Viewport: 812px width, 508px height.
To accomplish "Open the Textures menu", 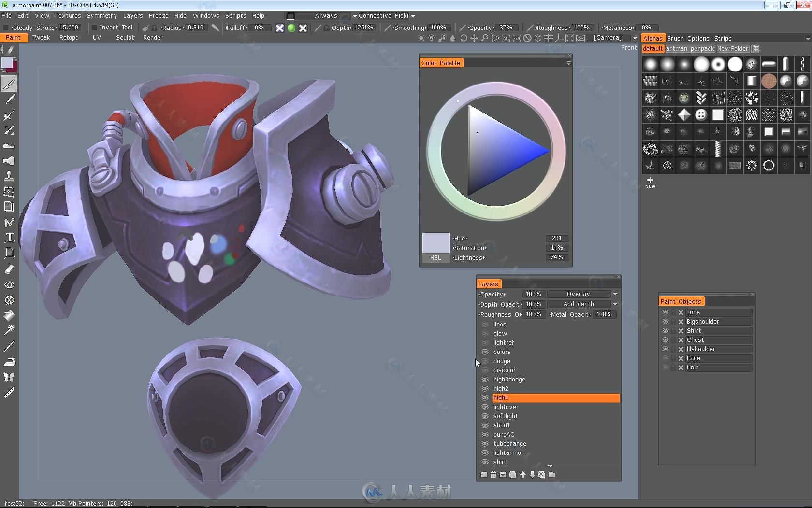I will click(x=69, y=16).
